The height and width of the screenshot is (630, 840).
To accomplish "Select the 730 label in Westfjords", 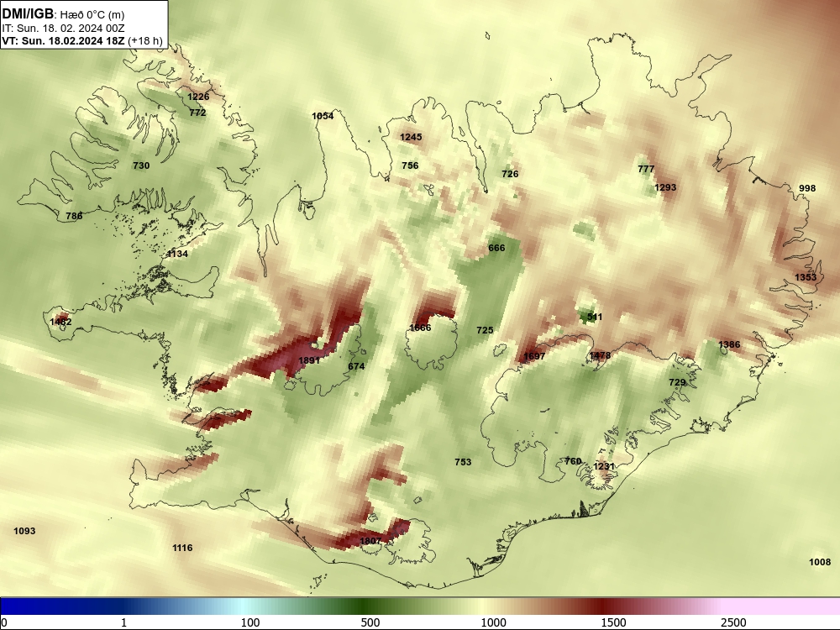I will (x=141, y=166).
